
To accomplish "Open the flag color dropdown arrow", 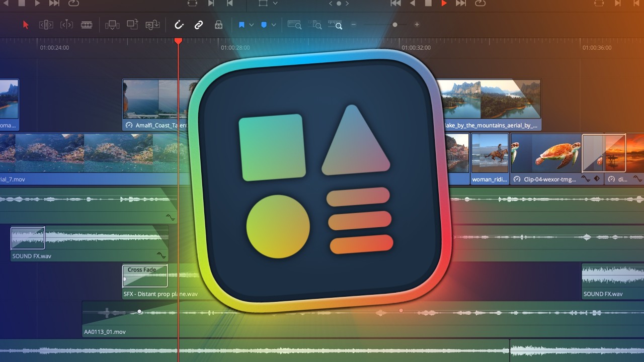I will pyautogui.click(x=252, y=25).
